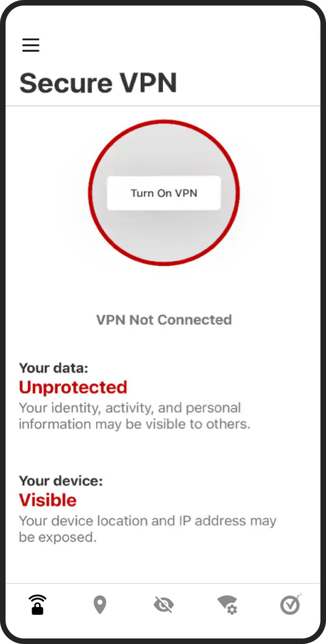Tap the red Visible device status
326x644 pixels.
pos(48,500)
